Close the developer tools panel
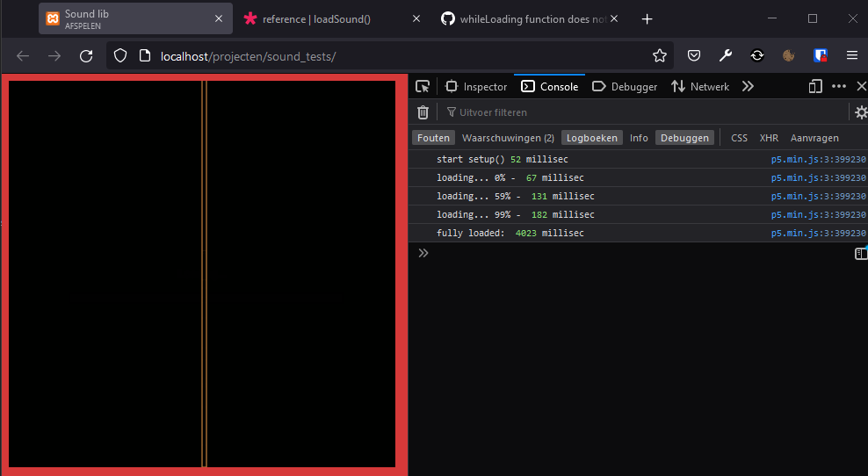The width and height of the screenshot is (868, 476). click(x=861, y=86)
